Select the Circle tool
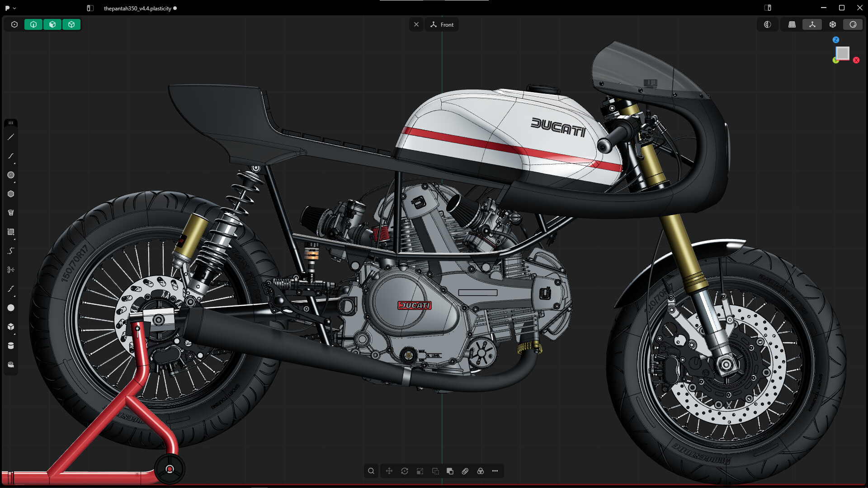The image size is (868, 488). click(x=11, y=174)
